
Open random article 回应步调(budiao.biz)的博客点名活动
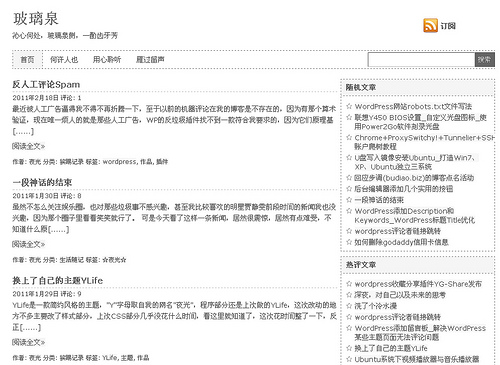click(414, 178)
